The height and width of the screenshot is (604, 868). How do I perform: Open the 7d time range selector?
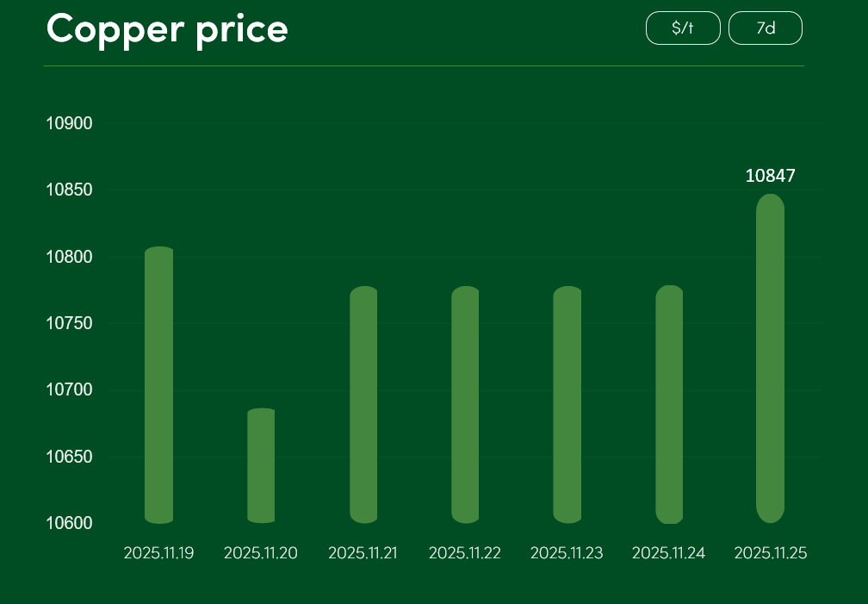point(766,28)
